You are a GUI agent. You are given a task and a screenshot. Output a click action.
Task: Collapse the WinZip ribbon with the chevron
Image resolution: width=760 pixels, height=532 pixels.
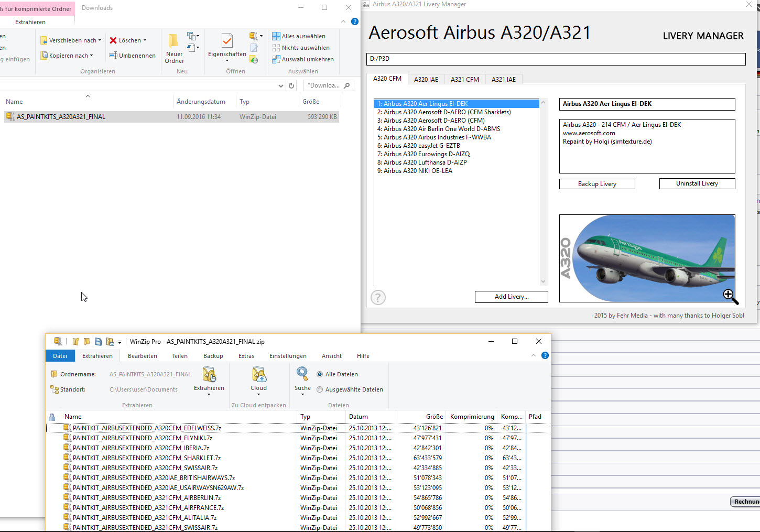click(534, 355)
